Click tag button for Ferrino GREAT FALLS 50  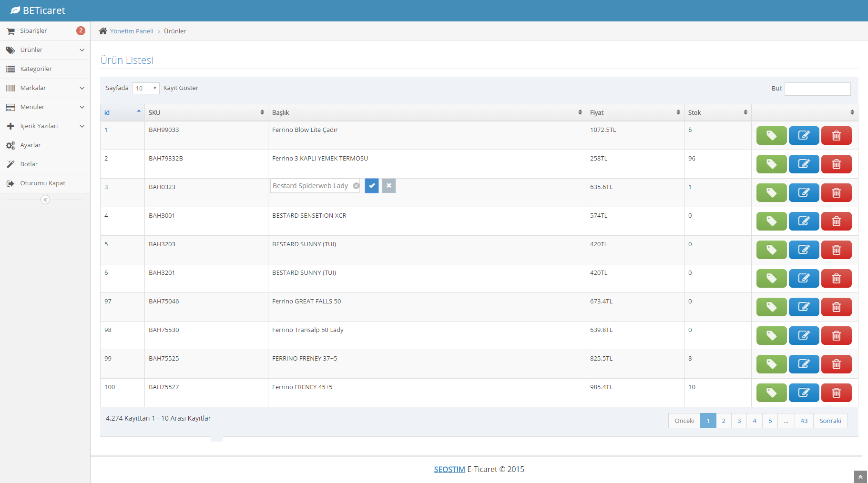(x=771, y=307)
